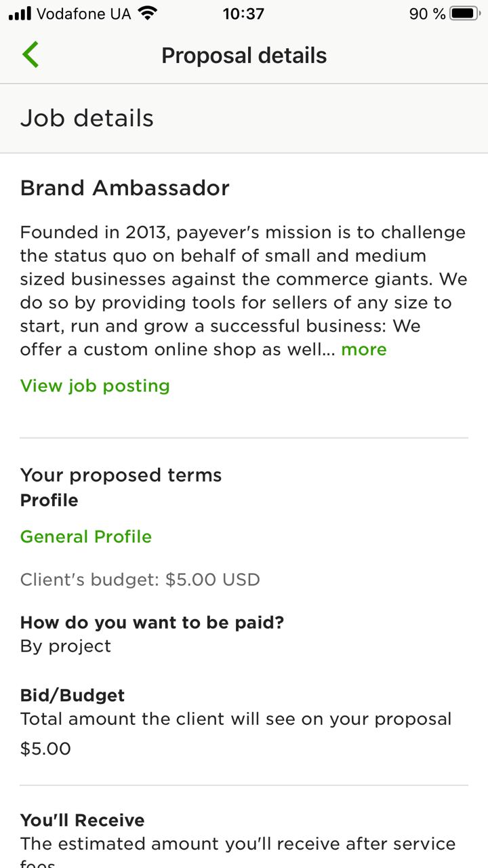This screenshot has width=488, height=868.
Task: Tap the green back arrow icon
Action: pyautogui.click(x=30, y=55)
